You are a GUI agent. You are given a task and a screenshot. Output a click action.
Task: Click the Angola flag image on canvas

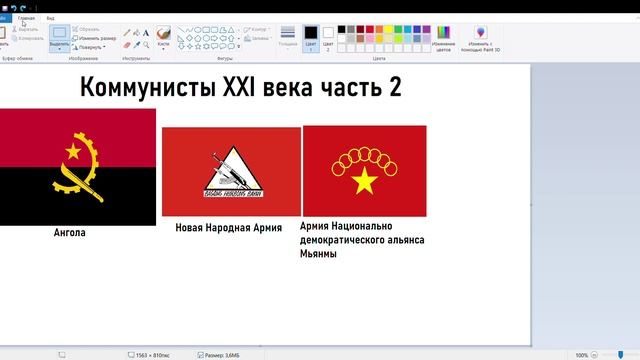[x=78, y=167]
